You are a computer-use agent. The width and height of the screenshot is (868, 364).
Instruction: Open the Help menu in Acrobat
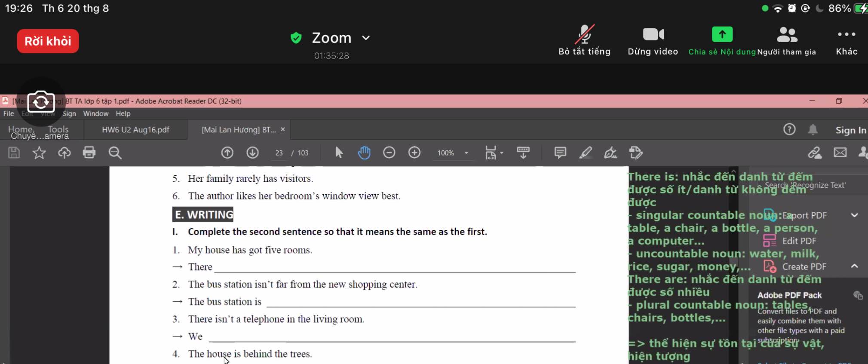(x=123, y=113)
